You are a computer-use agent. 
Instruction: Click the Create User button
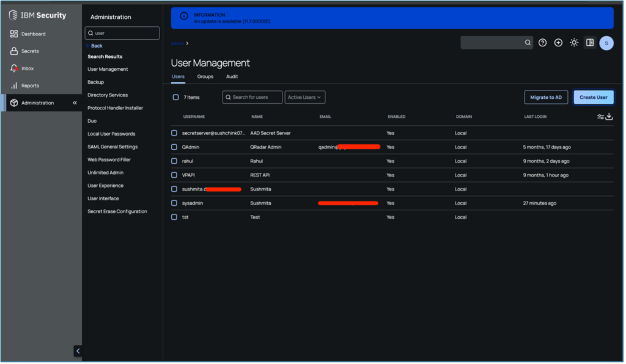click(x=593, y=97)
